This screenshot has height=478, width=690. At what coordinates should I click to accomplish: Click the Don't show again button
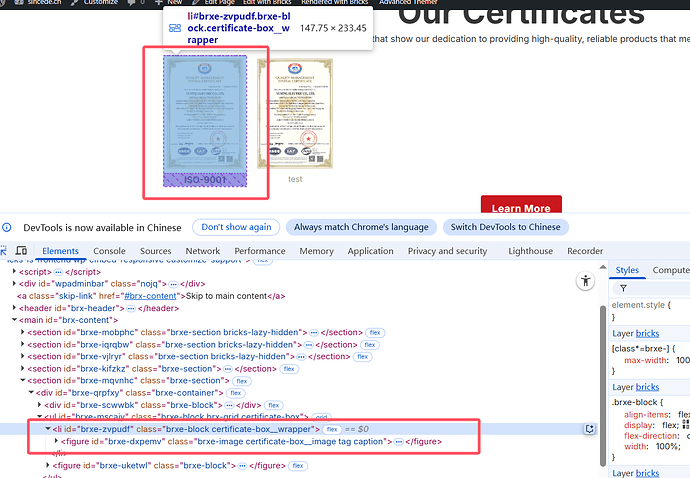236,227
